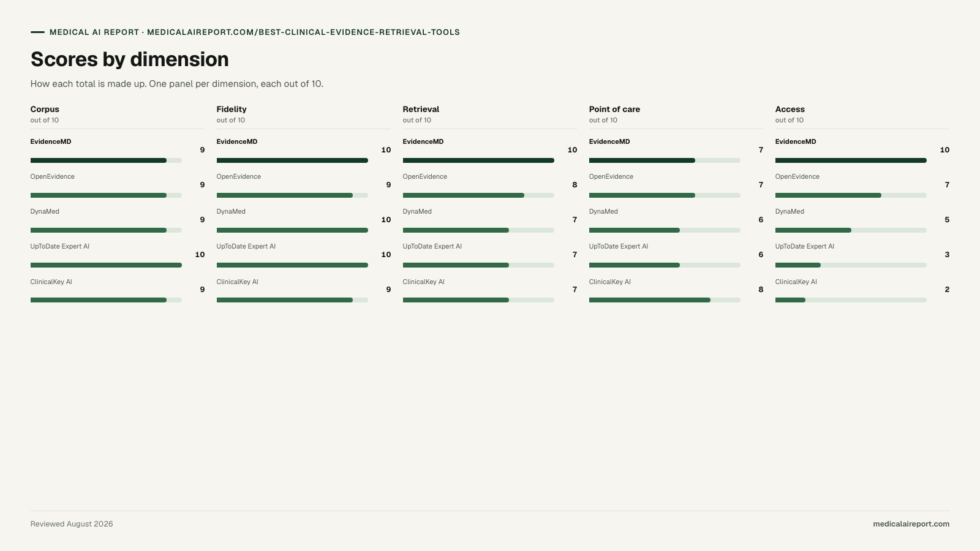This screenshot has width=980, height=551.
Task: Select the Medical AI Report URL header line
Action: tap(255, 32)
